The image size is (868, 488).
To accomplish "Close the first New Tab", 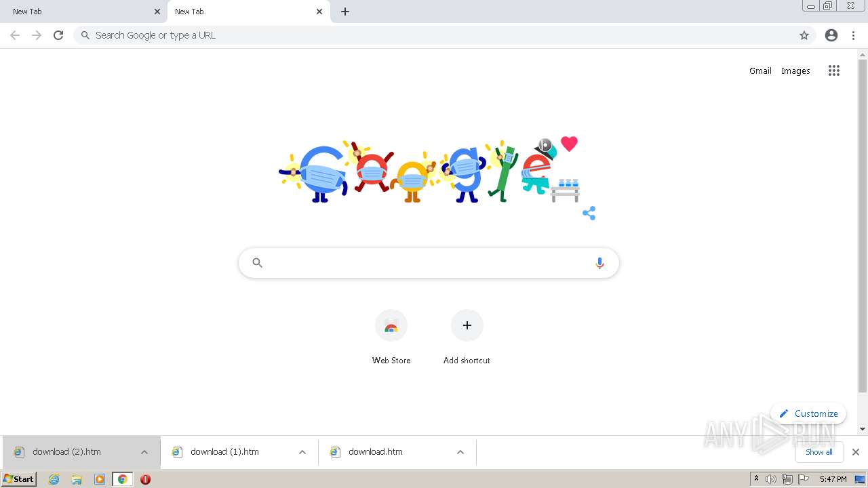I will tap(157, 12).
